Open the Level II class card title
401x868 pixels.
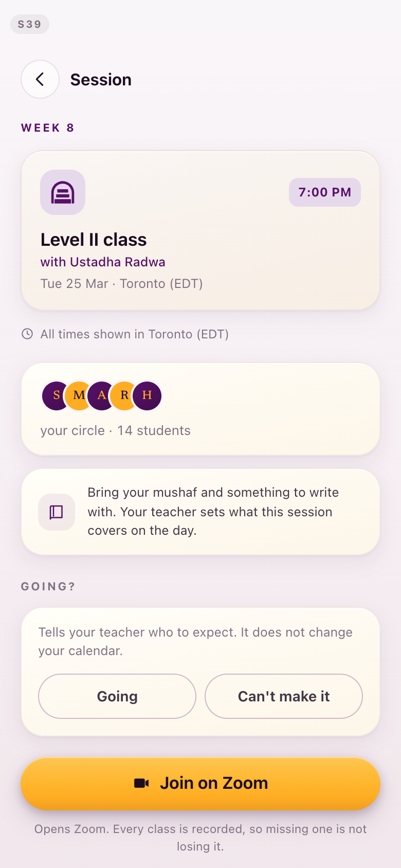click(94, 240)
